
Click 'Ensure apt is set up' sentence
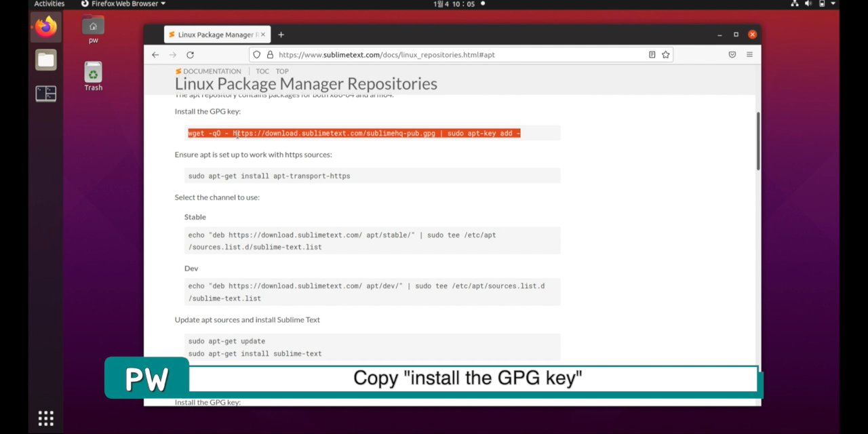pyautogui.click(x=253, y=155)
